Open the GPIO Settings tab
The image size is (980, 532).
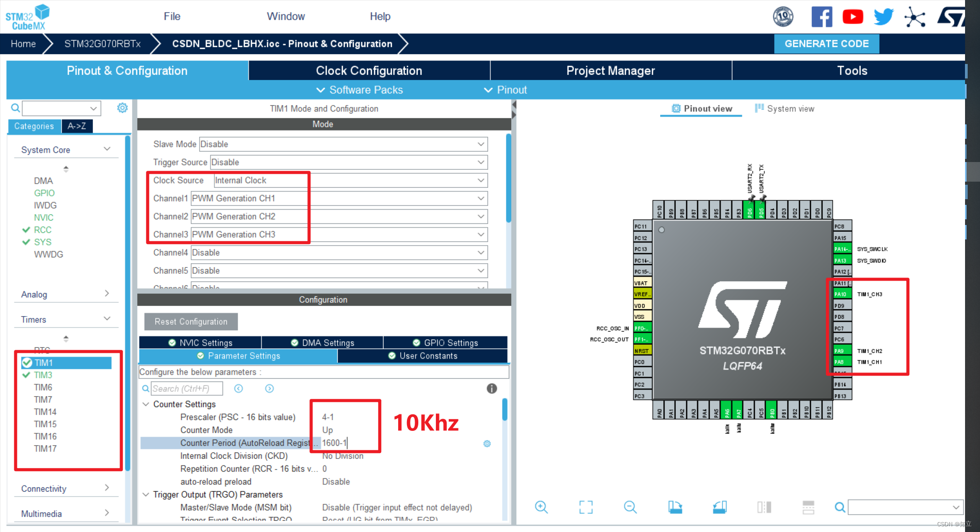(446, 343)
